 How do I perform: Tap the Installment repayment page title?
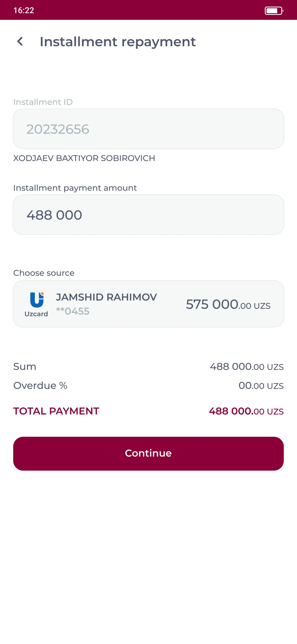point(118,42)
